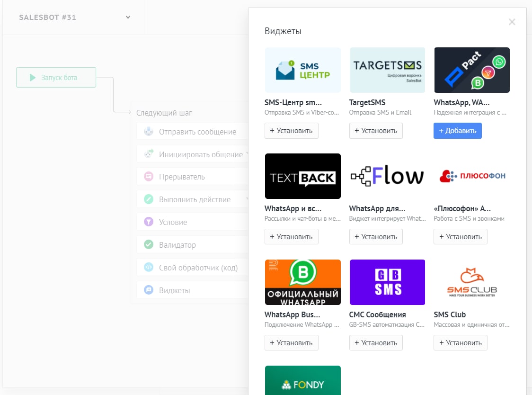Image resolution: width=532 pixels, height=395 pixels.
Task: Open Pact WhatsApp widget thumbnail
Action: tap(472, 70)
